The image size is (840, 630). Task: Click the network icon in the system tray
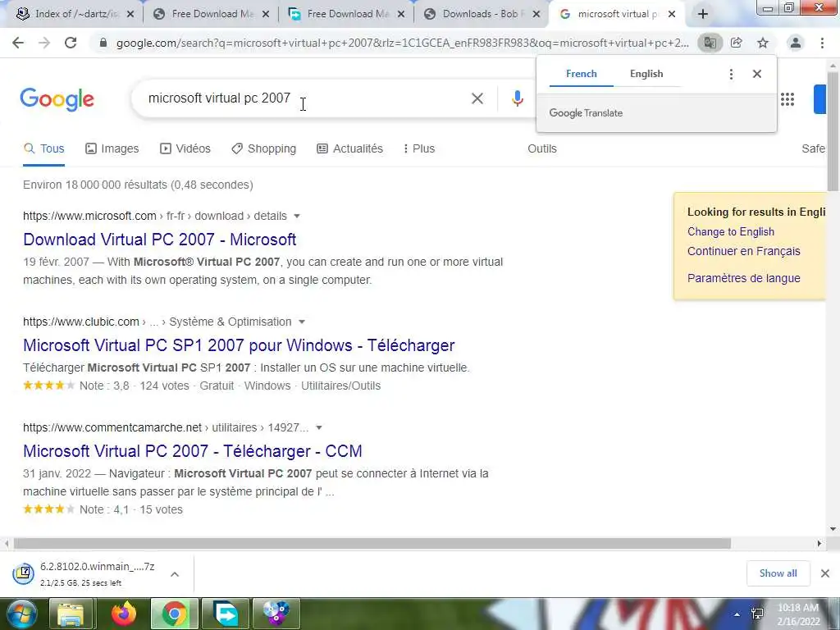point(757,614)
